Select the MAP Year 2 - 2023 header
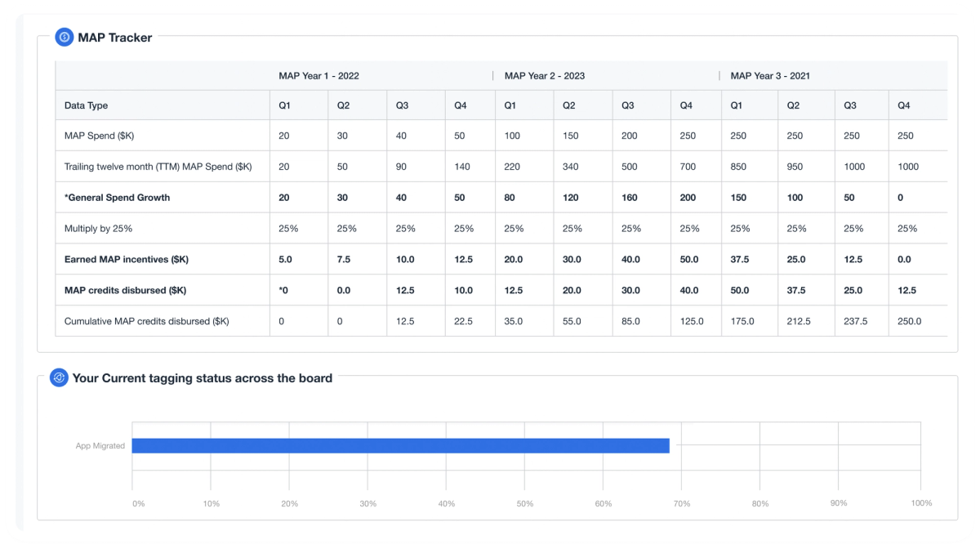Screen dimensions: 980x549 [545, 76]
